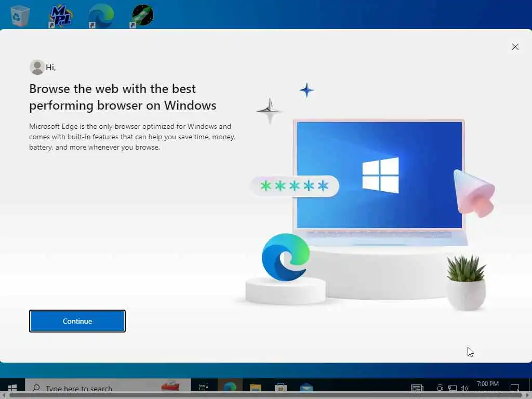The width and height of the screenshot is (532, 399).
Task: Select the MPI desktop shortcut icon
Action: coord(60,16)
